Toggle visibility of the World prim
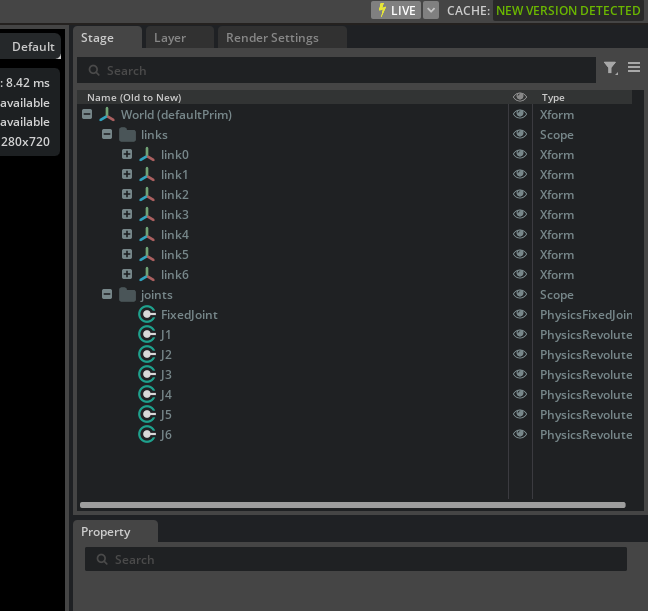 (x=520, y=115)
